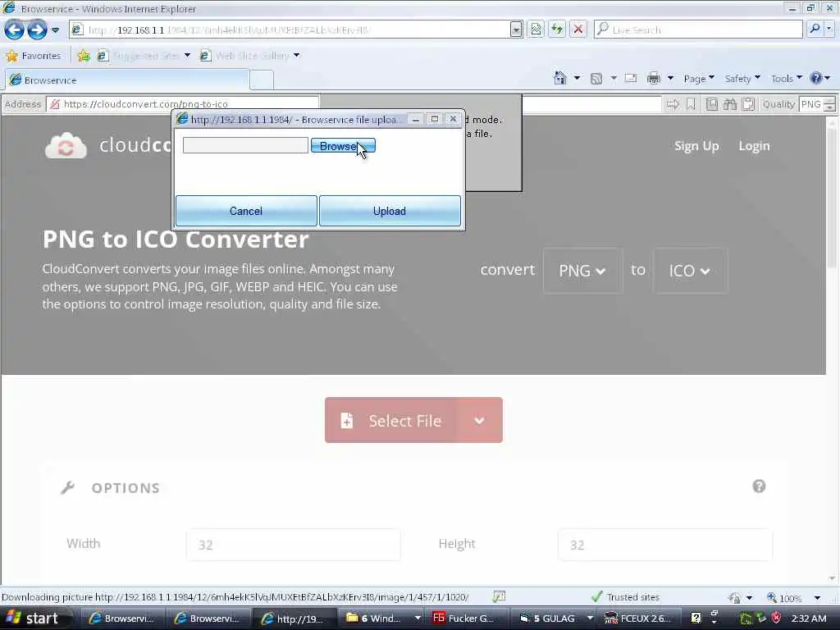This screenshot has height=630, width=840.
Task: Click the Login link
Action: (x=754, y=146)
